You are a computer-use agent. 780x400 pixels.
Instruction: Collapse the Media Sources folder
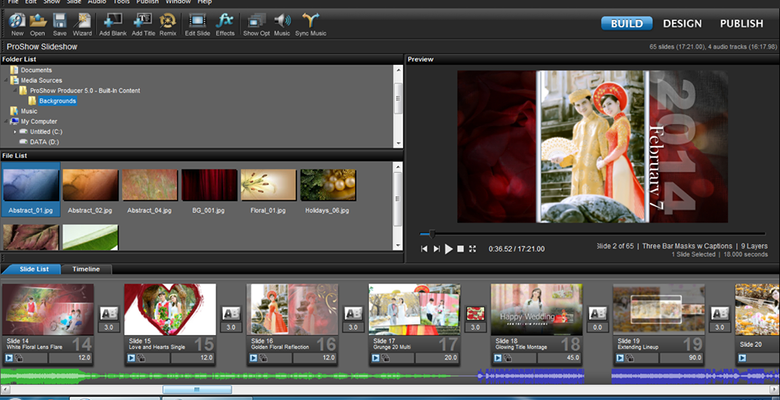pos(5,79)
